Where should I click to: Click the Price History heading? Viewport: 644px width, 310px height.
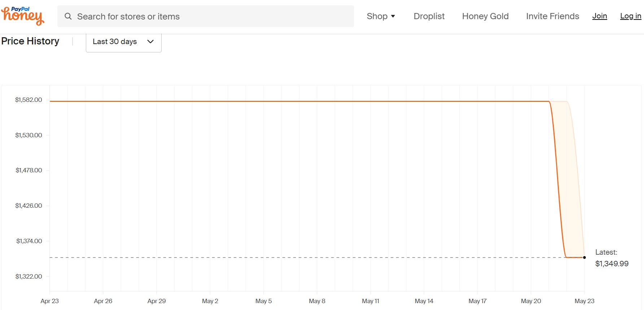(30, 41)
